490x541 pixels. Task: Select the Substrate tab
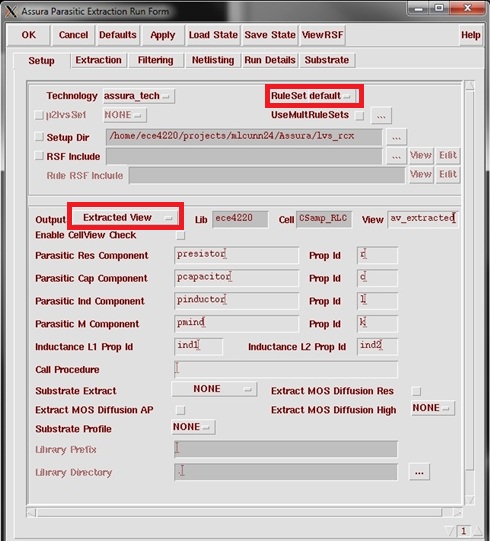(326, 60)
